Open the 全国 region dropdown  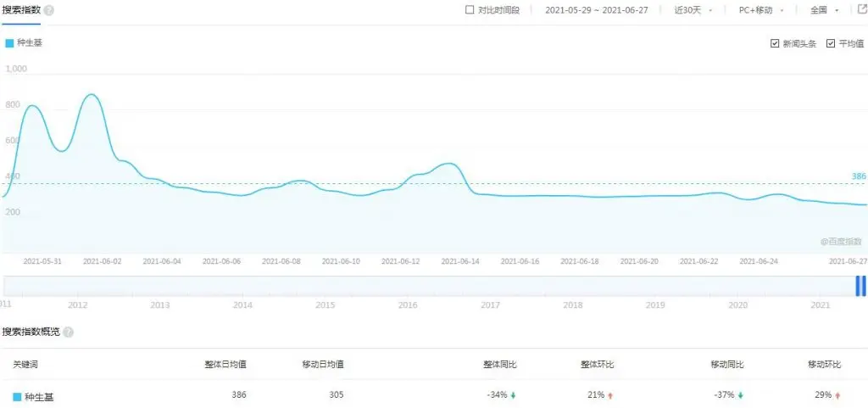click(x=824, y=10)
